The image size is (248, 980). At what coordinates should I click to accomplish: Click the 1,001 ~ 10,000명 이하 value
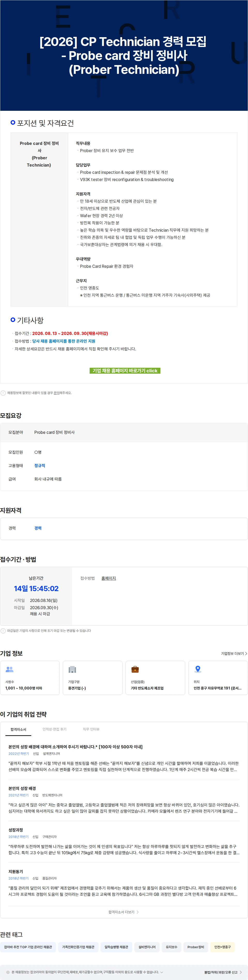tap(24, 688)
